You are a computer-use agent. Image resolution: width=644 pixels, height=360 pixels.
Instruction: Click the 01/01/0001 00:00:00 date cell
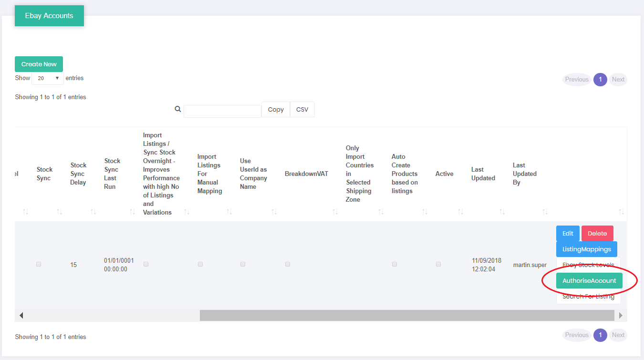coord(119,265)
